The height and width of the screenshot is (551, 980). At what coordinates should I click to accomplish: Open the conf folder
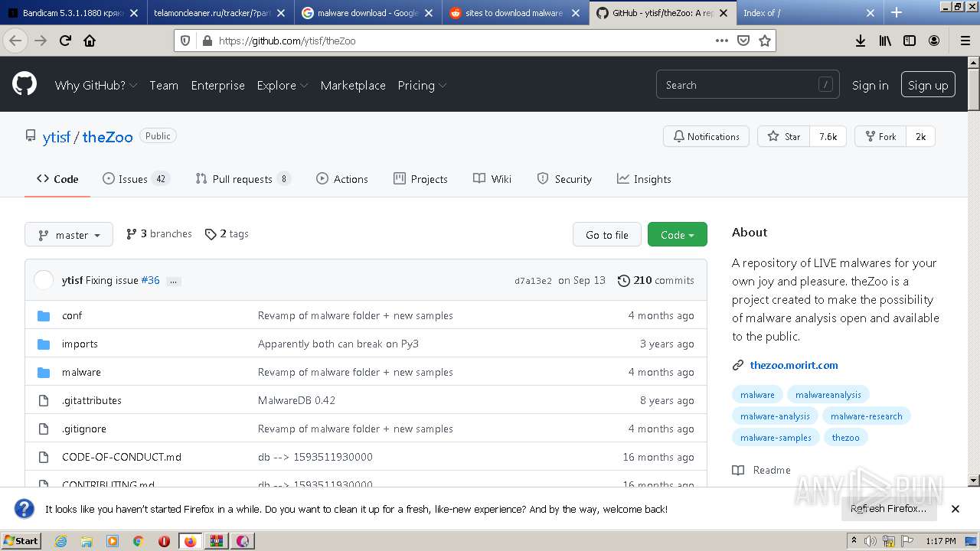[72, 315]
